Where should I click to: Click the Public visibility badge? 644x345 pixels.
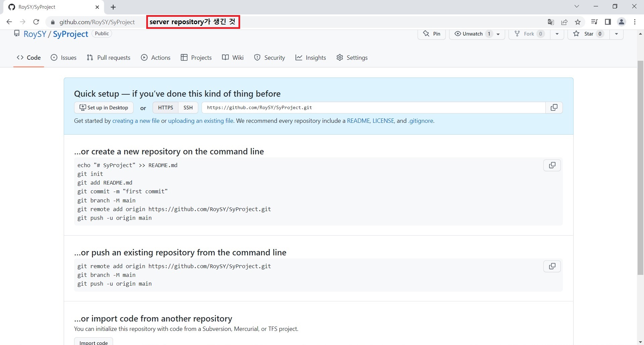tap(102, 34)
